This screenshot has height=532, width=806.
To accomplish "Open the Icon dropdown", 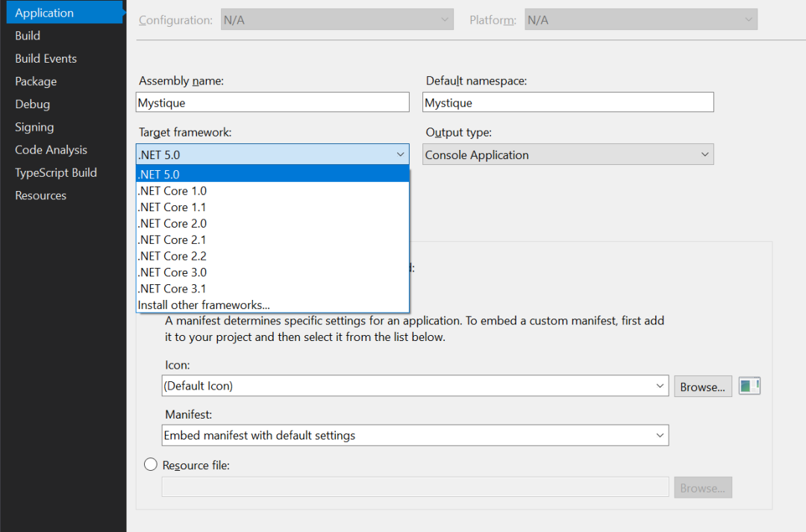I will (415, 386).
